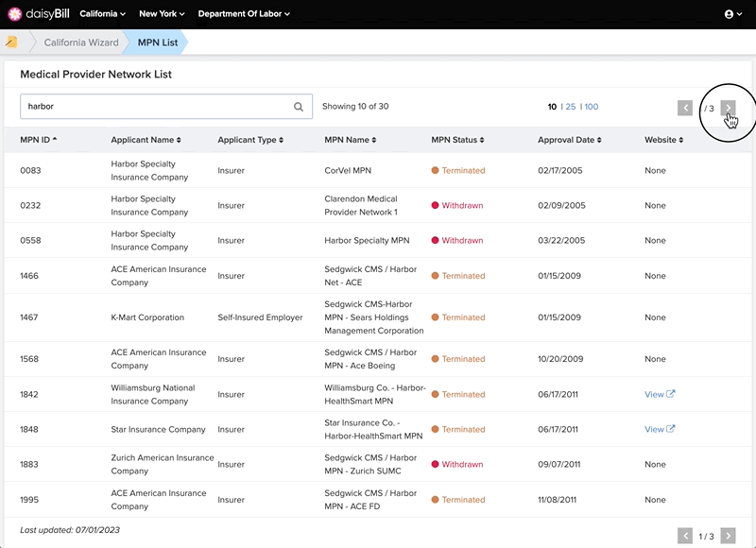Expand the California dropdown menu

(x=103, y=14)
